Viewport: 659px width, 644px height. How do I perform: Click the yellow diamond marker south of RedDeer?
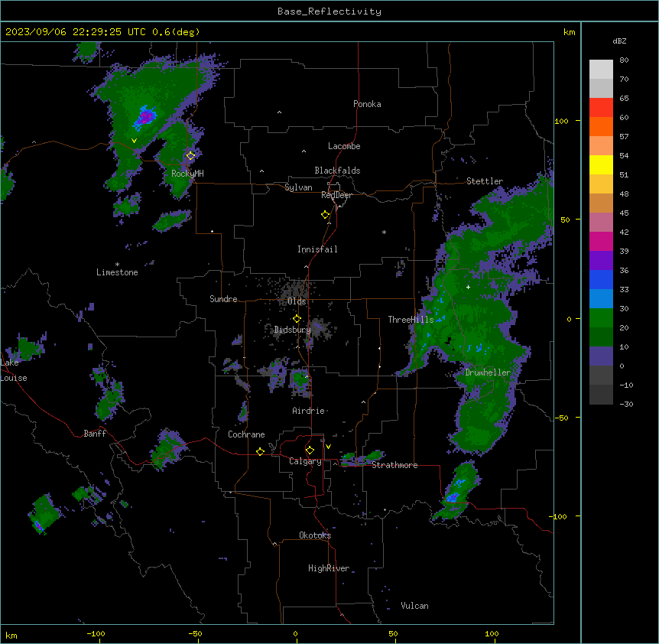click(325, 215)
